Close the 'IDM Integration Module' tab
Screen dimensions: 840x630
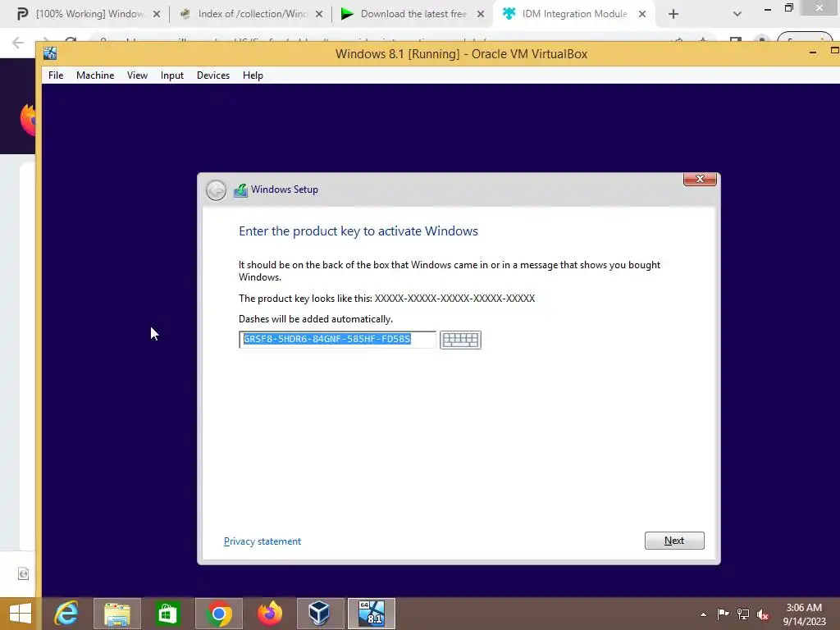[641, 15]
